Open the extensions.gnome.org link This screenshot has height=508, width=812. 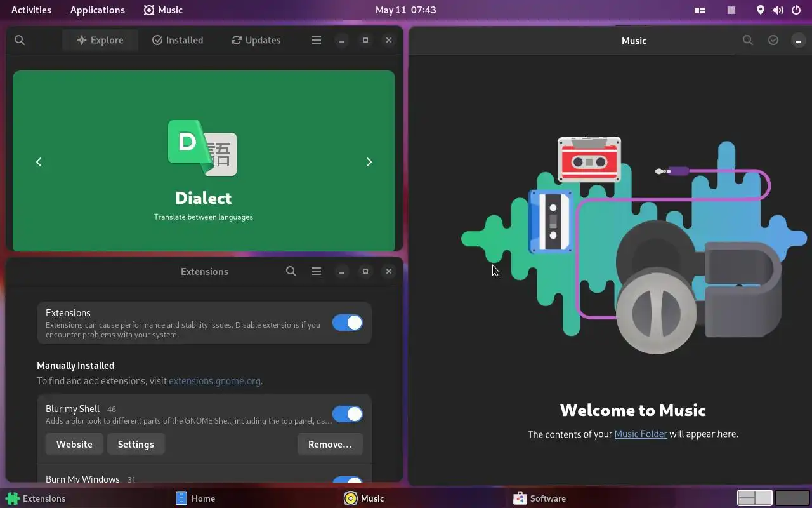tap(214, 381)
